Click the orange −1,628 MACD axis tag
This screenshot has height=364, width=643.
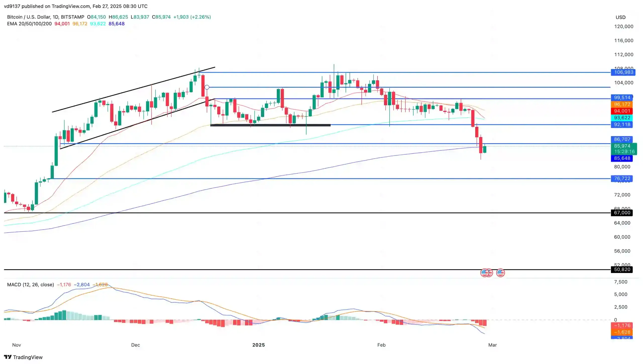pos(622,332)
